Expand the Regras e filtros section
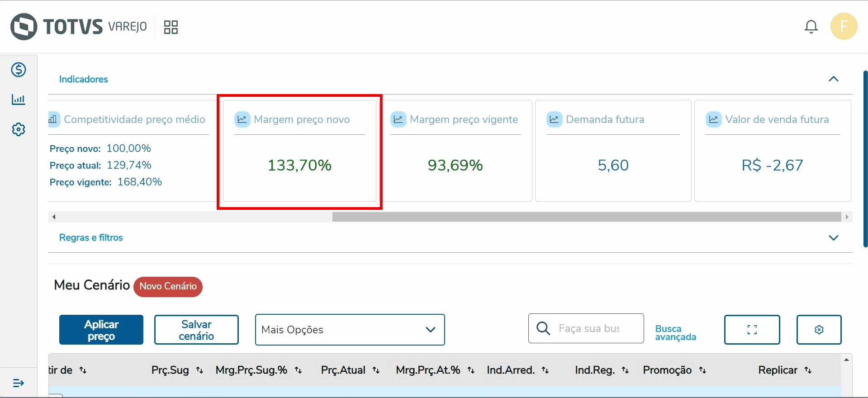This screenshot has height=398, width=868. pos(833,237)
